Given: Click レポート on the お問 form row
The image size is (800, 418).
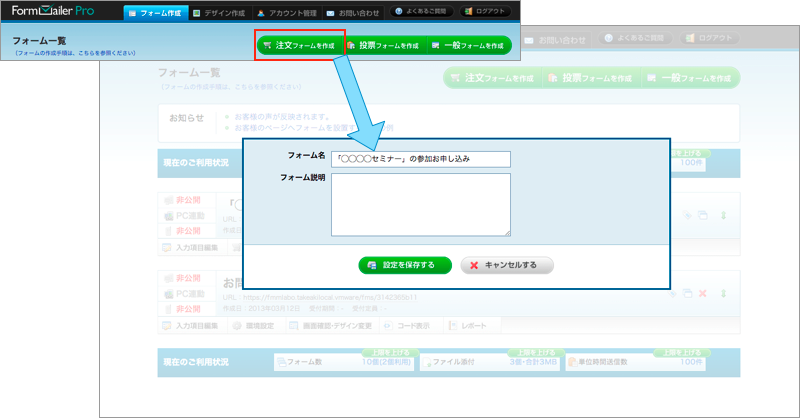Looking at the screenshot, I should pyautogui.click(x=467, y=326).
